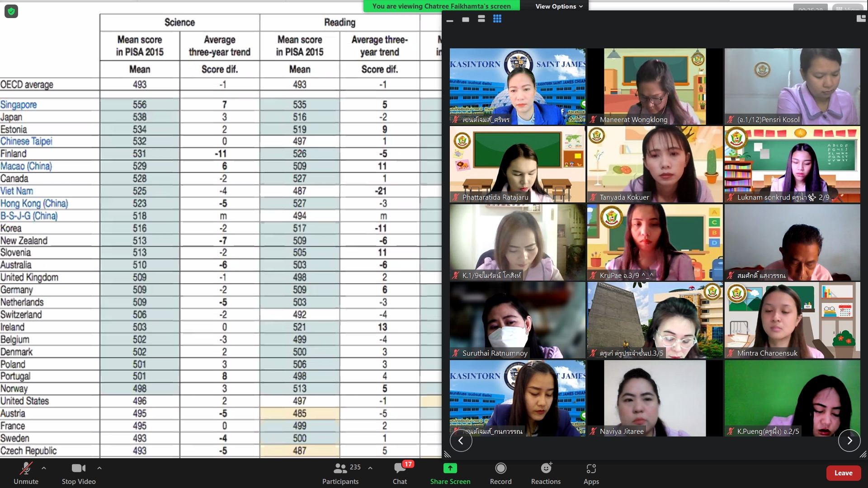This screenshot has width=868, height=488.
Task: Leave the meeting
Action: (843, 473)
